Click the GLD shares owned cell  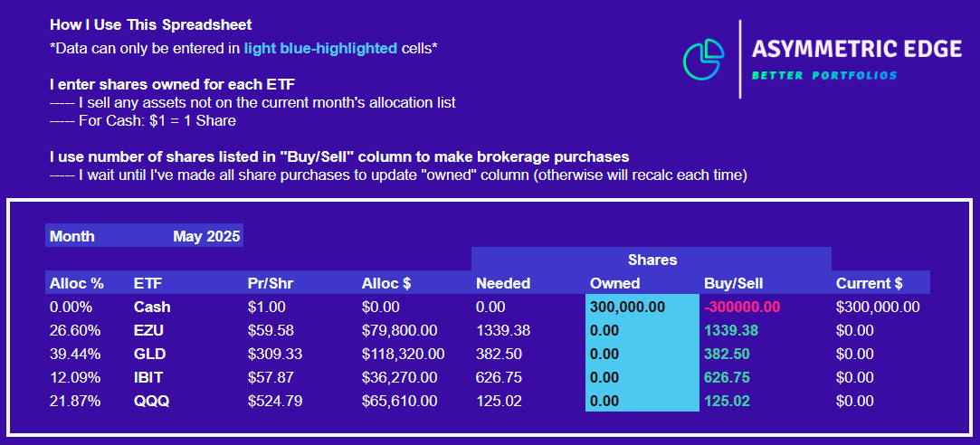tap(642, 355)
